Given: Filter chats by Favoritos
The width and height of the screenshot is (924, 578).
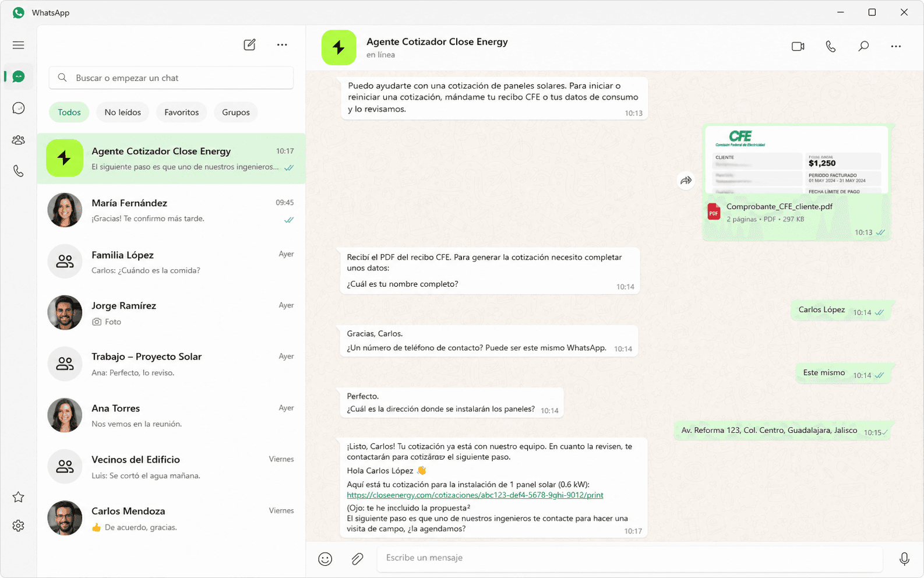Looking at the screenshot, I should click(182, 112).
